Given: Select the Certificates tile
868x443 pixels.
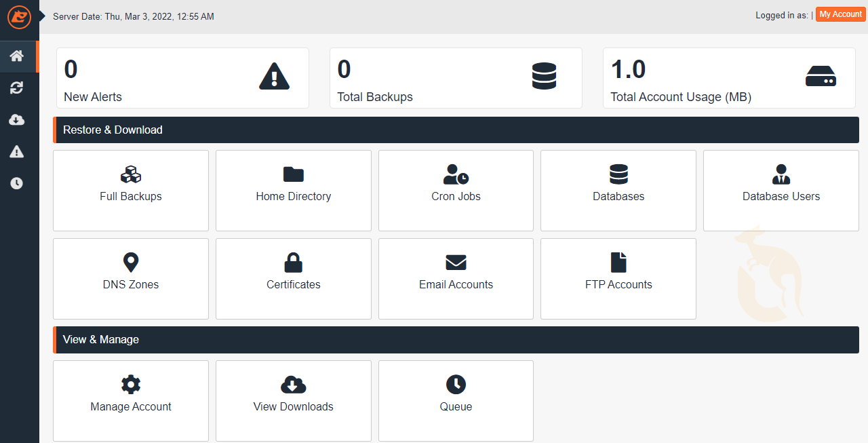Looking at the screenshot, I should tap(293, 279).
